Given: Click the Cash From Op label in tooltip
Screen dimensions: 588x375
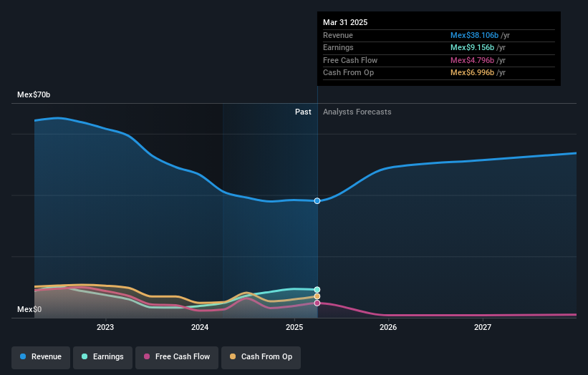Looking at the screenshot, I should pos(348,73).
